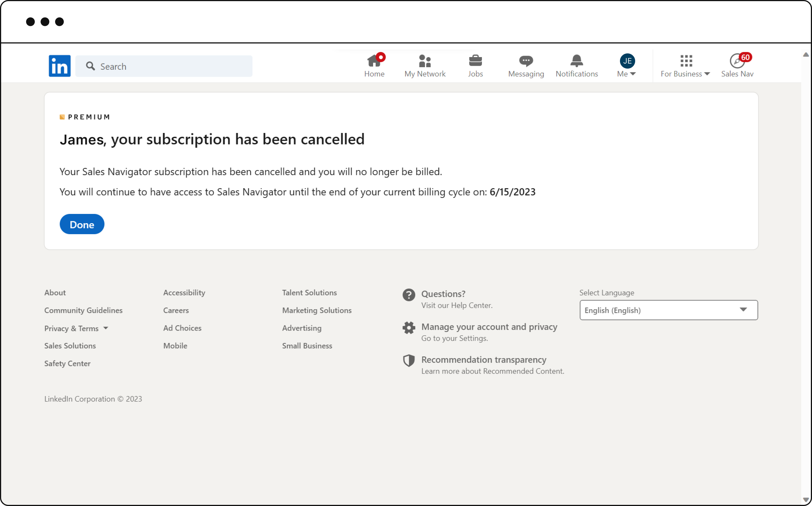
Task: Click Go to your Settings text
Action: (455, 338)
